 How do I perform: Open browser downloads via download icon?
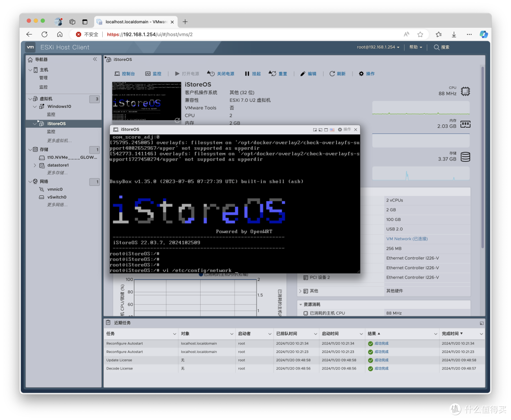(x=454, y=34)
